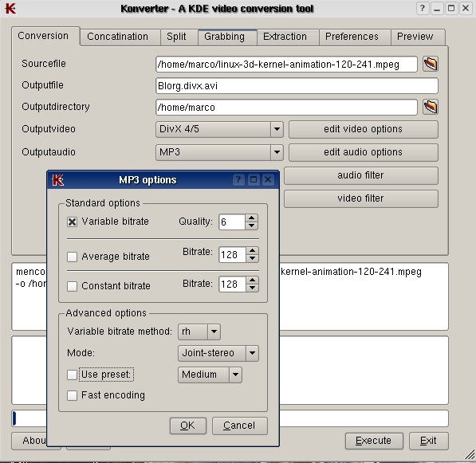This screenshot has height=463, width=476.
Task: Increase the Constant bitrate value
Action: coord(252,280)
